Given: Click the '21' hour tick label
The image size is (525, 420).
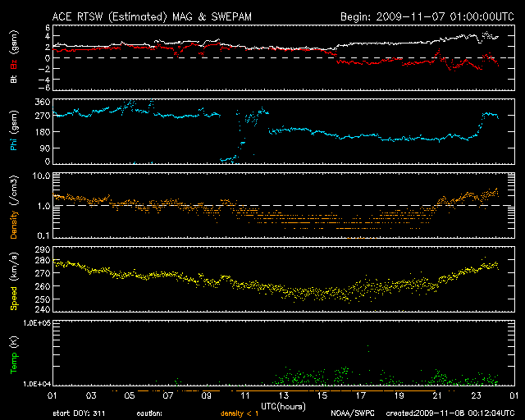Looking at the screenshot, I should tap(437, 396).
